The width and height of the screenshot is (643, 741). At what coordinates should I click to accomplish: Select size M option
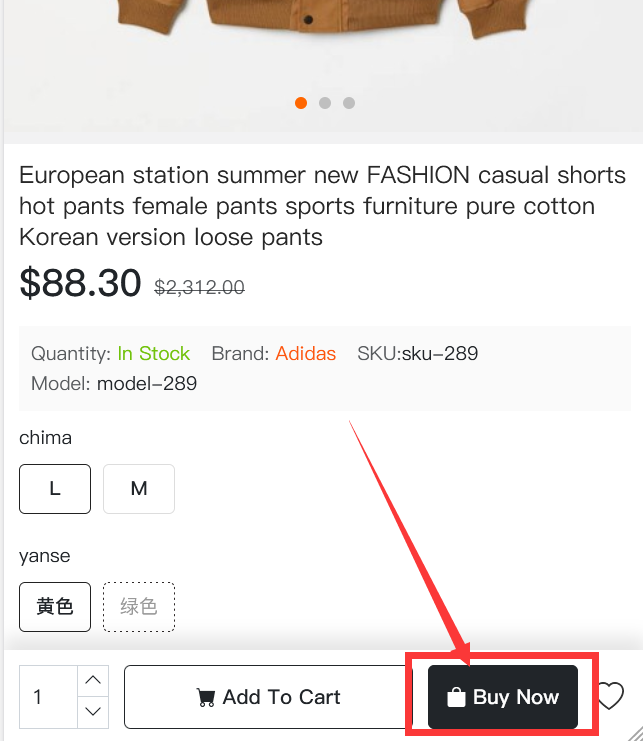point(139,489)
